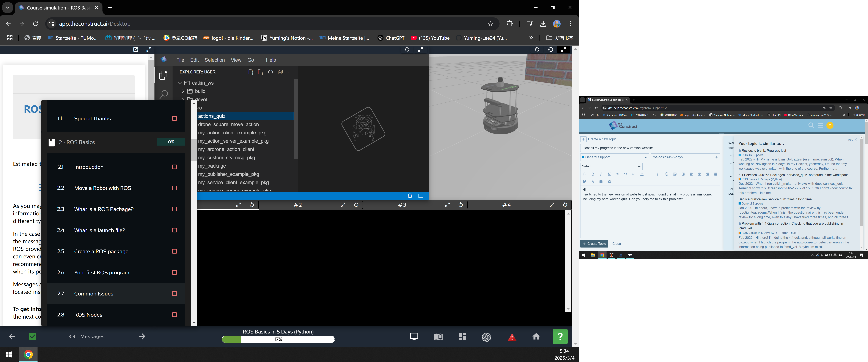Open Service quiz-review takes a long time topic
The height and width of the screenshot is (362, 868).
coord(775,199)
